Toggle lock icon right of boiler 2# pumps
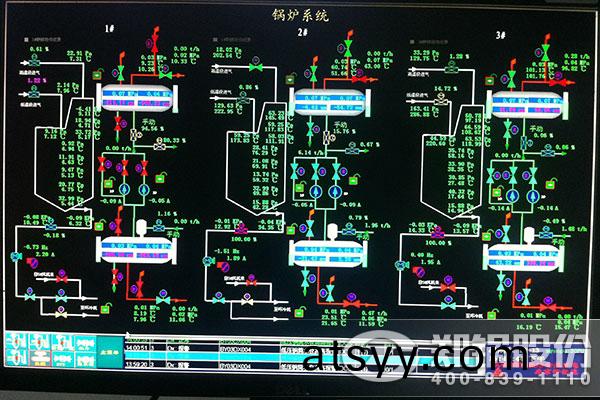The height and width of the screenshot is (400, 600). point(354,180)
